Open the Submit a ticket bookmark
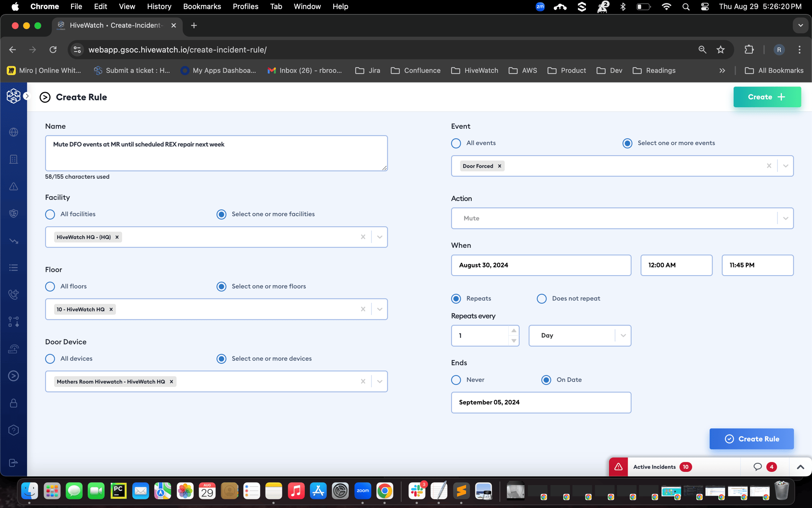 tap(132, 70)
